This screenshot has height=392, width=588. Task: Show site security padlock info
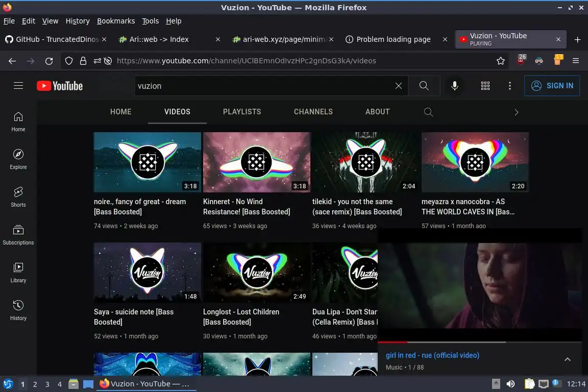pyautogui.click(x=83, y=61)
